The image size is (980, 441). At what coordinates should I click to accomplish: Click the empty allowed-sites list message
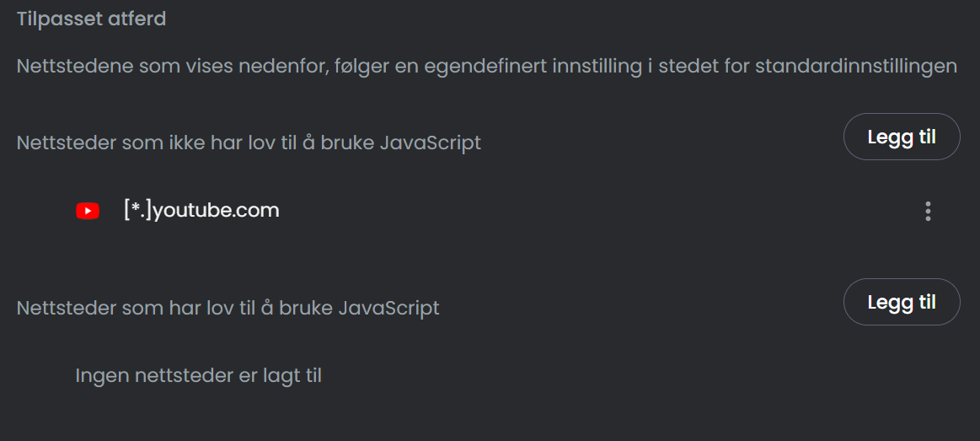198,375
